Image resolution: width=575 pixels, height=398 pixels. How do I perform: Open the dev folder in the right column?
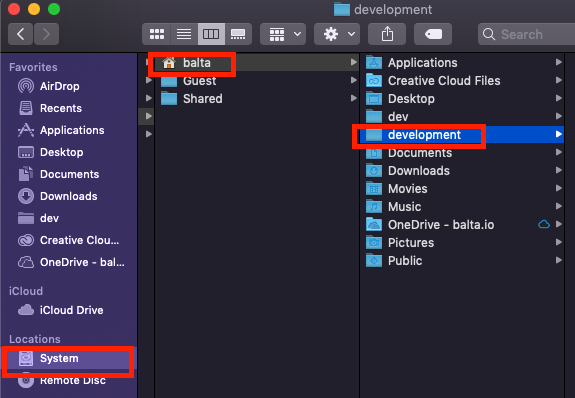[x=462, y=116]
